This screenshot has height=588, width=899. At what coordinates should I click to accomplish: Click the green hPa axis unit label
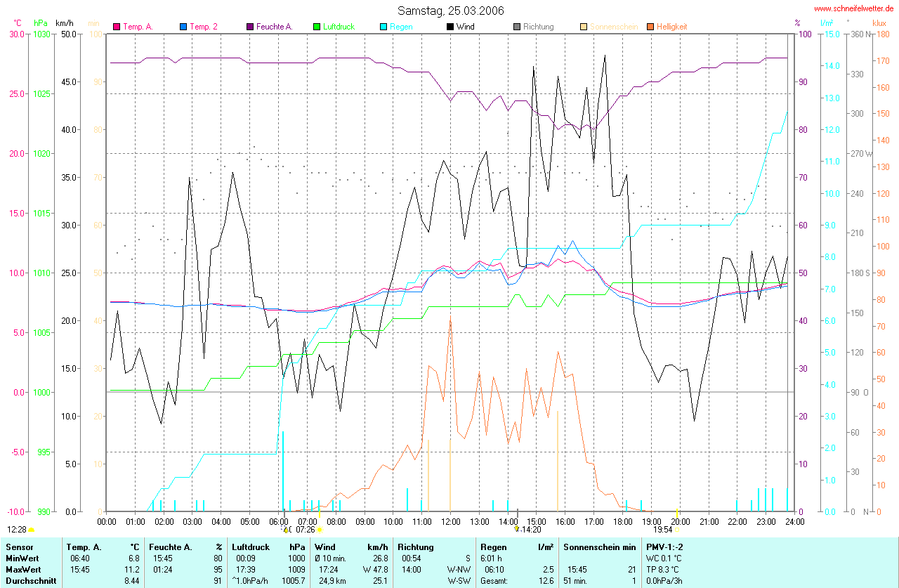pyautogui.click(x=41, y=23)
